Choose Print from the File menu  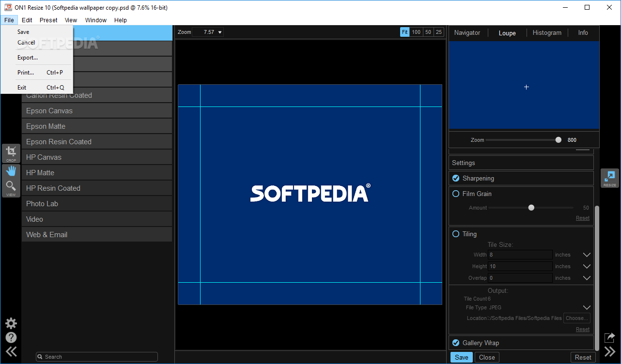[37, 73]
